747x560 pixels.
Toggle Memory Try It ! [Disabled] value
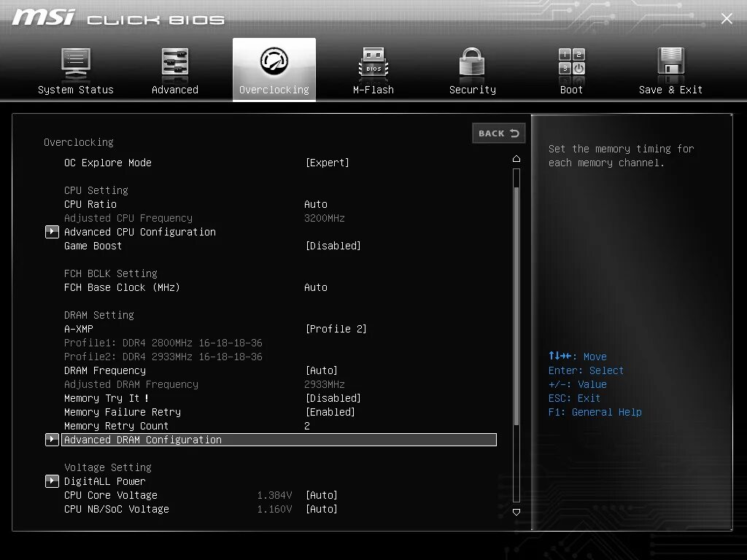333,398
